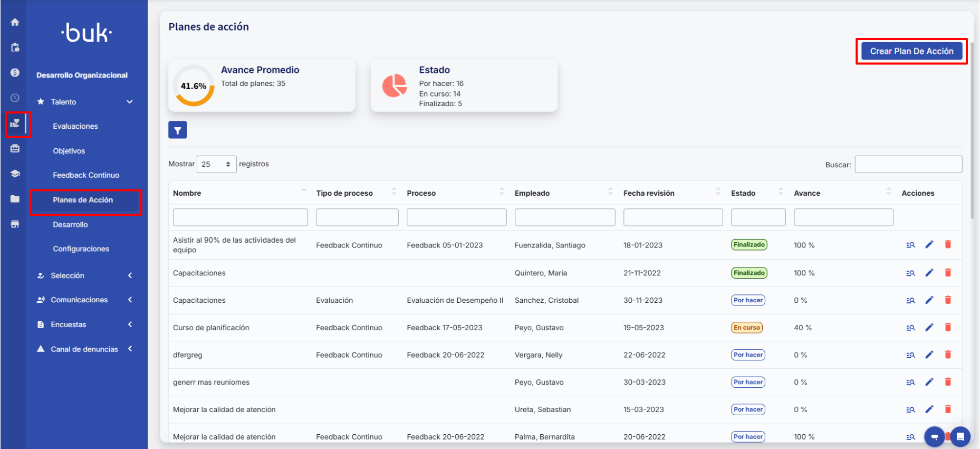Click Crear Plan De Acción button
The height and width of the screenshot is (449, 980).
(x=911, y=51)
